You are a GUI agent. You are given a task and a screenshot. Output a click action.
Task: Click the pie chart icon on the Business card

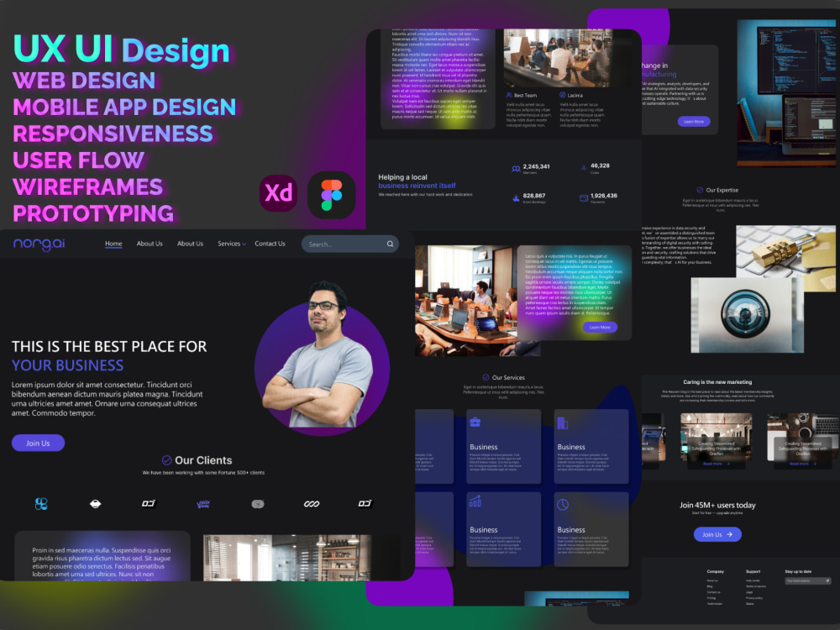(563, 505)
